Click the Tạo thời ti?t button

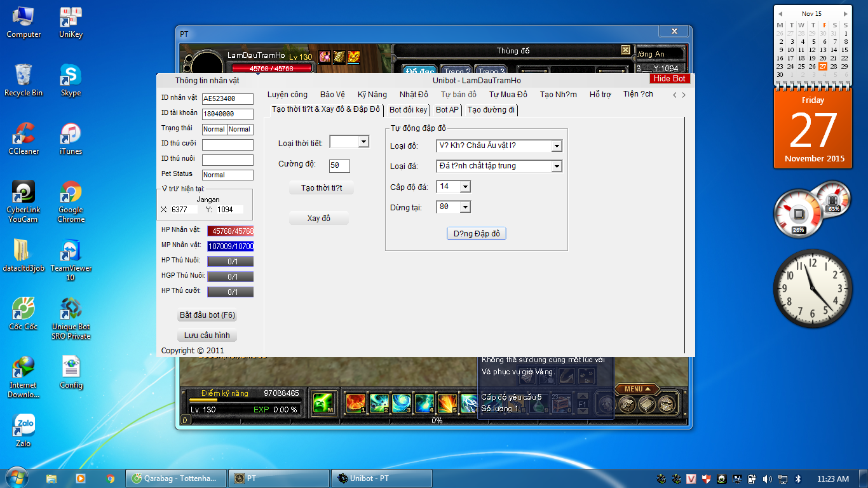pos(322,188)
